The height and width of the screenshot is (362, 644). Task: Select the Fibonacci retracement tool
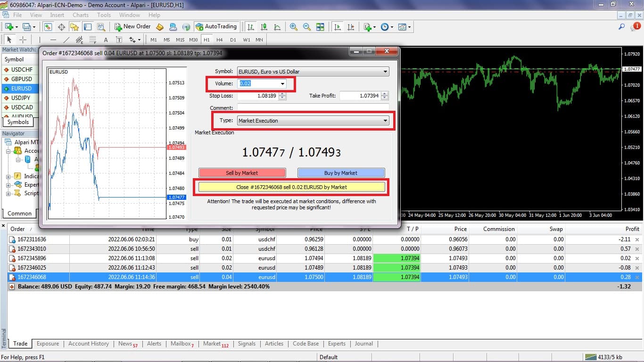coord(92,40)
